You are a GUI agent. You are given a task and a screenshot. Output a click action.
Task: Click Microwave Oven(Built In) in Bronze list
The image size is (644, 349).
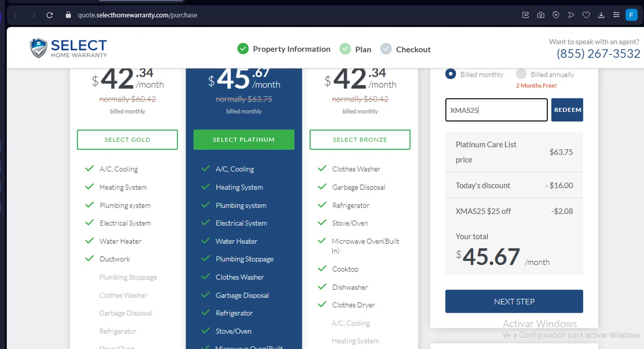pyautogui.click(x=365, y=246)
